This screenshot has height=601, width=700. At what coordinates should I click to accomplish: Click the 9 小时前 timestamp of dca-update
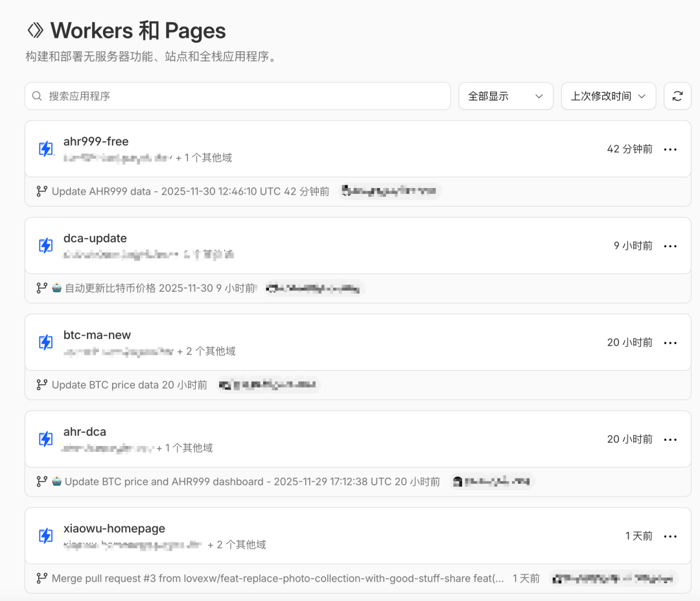click(633, 246)
